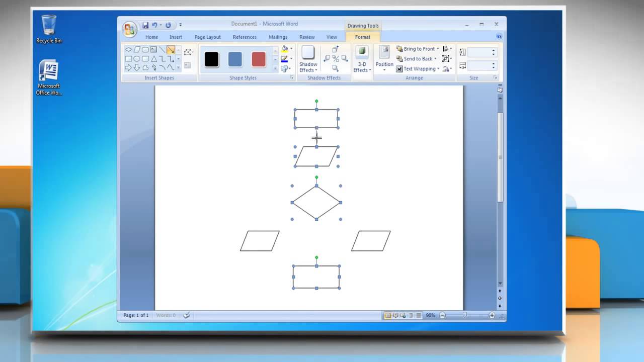Image resolution: width=644 pixels, height=362 pixels.
Task: Select the elbow connector shape
Action: tap(163, 59)
